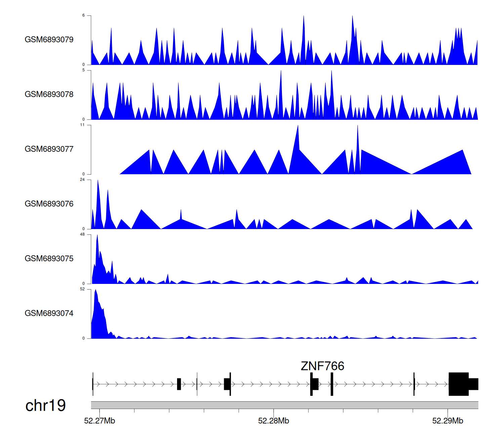This screenshot has height=444, width=504.
Task: Click the y-axis maximum value 24
Action: click(x=82, y=180)
